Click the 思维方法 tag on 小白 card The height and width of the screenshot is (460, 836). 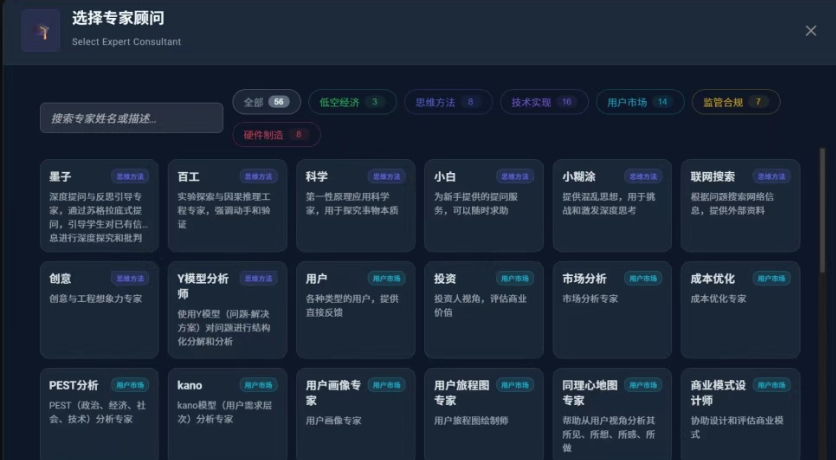[516, 176]
